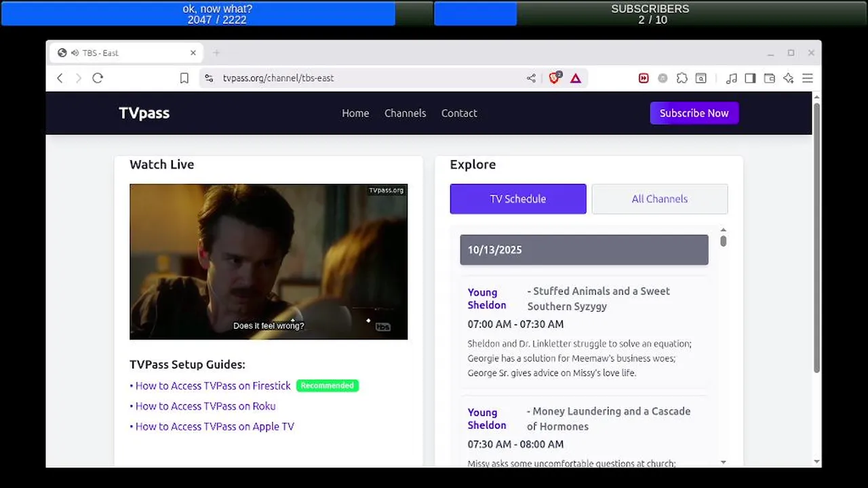The height and width of the screenshot is (488, 868).
Task: Click Stuffed Animals and a Sweet Southern Syzygy
Action: (x=599, y=299)
